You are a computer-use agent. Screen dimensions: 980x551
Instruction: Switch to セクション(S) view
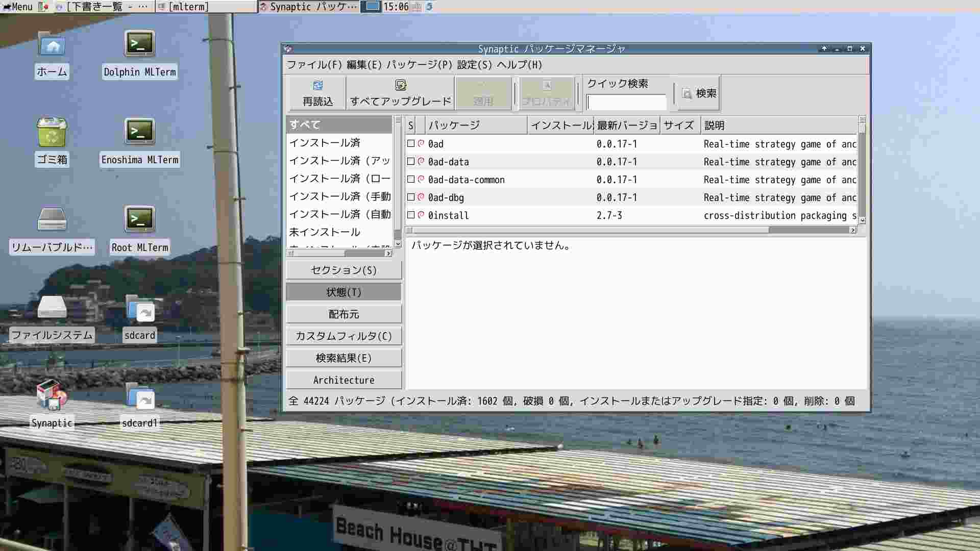tap(344, 270)
